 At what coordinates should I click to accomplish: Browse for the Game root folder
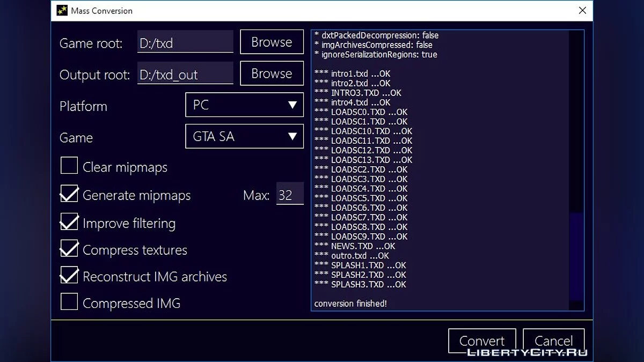tap(272, 42)
